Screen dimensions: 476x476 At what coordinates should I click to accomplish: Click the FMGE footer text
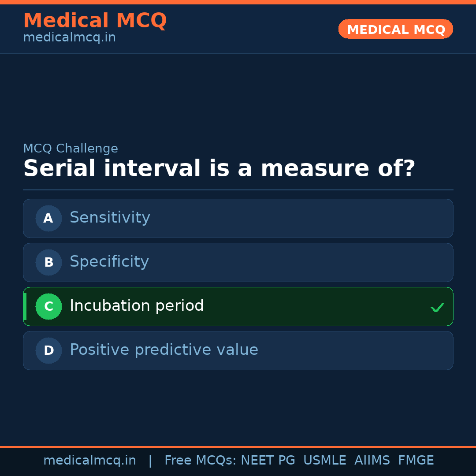(416, 461)
